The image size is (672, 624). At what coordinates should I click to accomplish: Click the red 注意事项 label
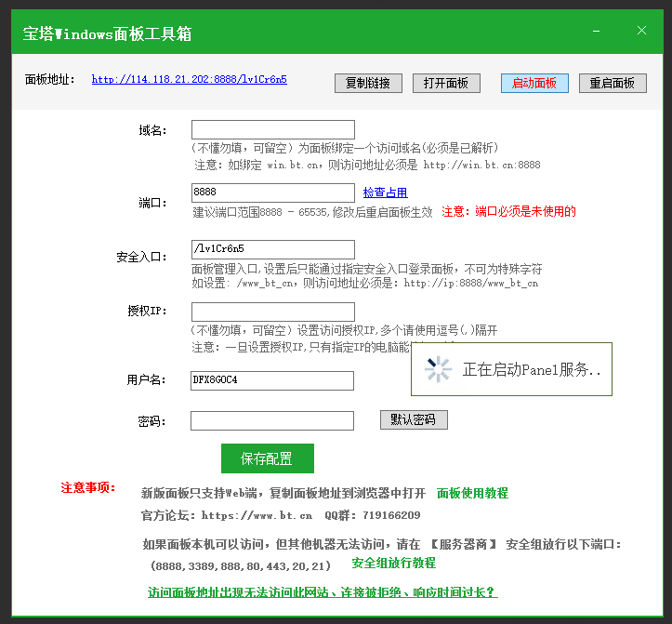tap(88, 487)
